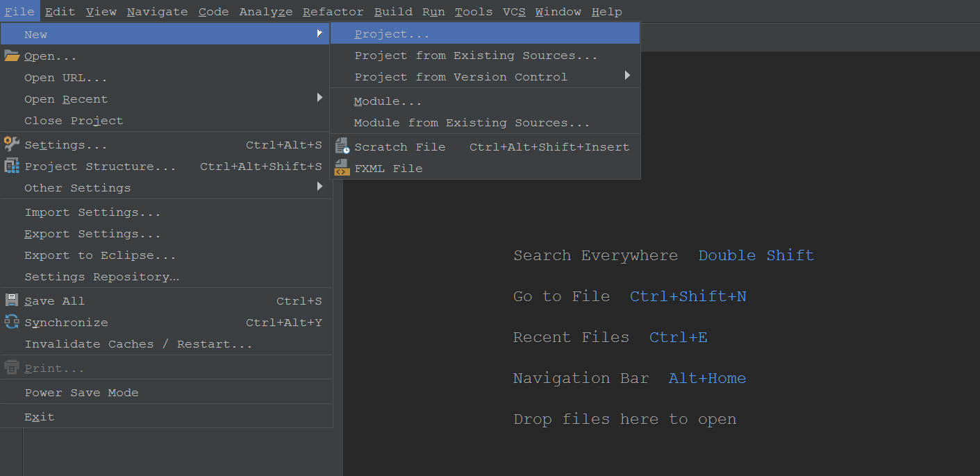The width and height of the screenshot is (980, 476).
Task: Click the Ctrl+E shortcut text
Action: (678, 337)
